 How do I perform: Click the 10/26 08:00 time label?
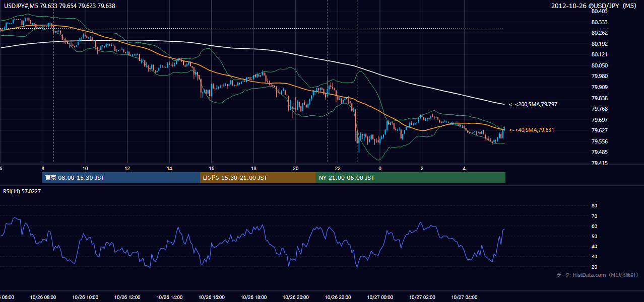43,297
